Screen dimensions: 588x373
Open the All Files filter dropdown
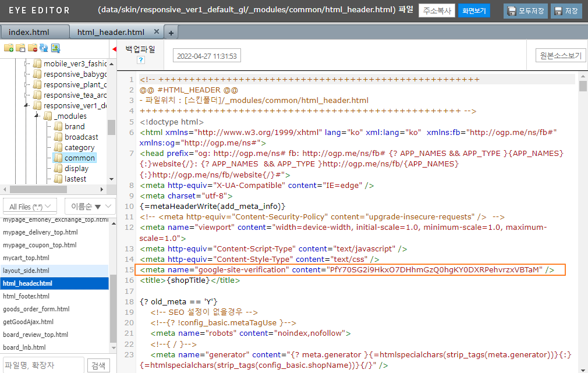(29, 206)
